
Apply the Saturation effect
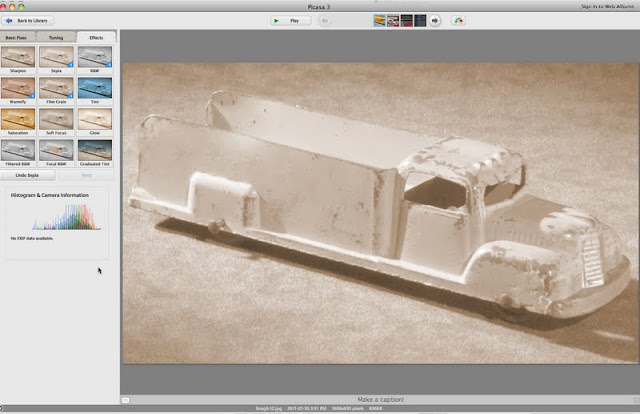pyautogui.click(x=18, y=119)
